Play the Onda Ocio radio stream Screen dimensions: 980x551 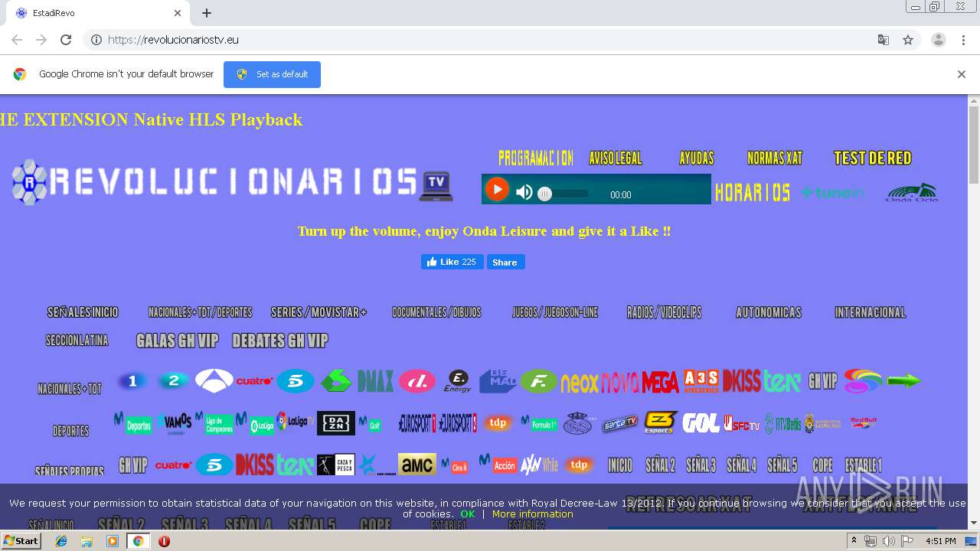[x=497, y=189]
